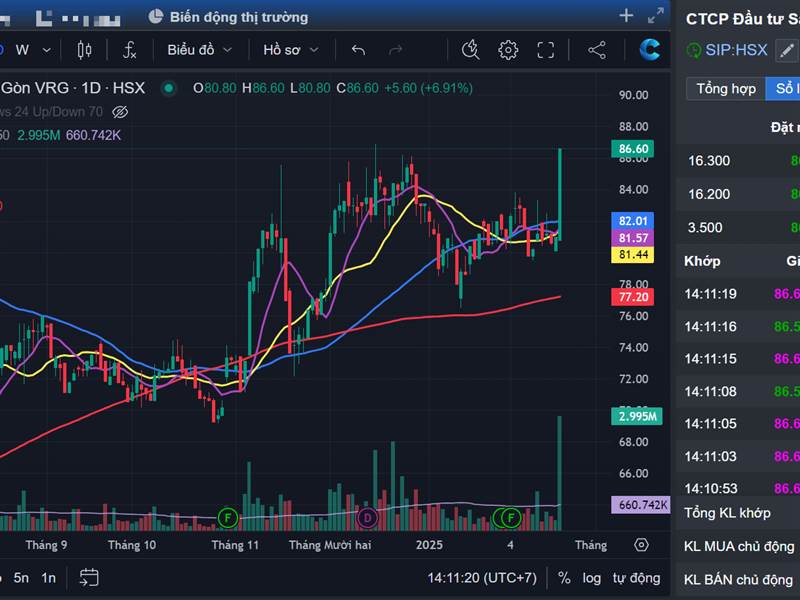This screenshot has width=800, height=600.
Task: Open the go-to-date calendar icon
Action: (x=89, y=577)
